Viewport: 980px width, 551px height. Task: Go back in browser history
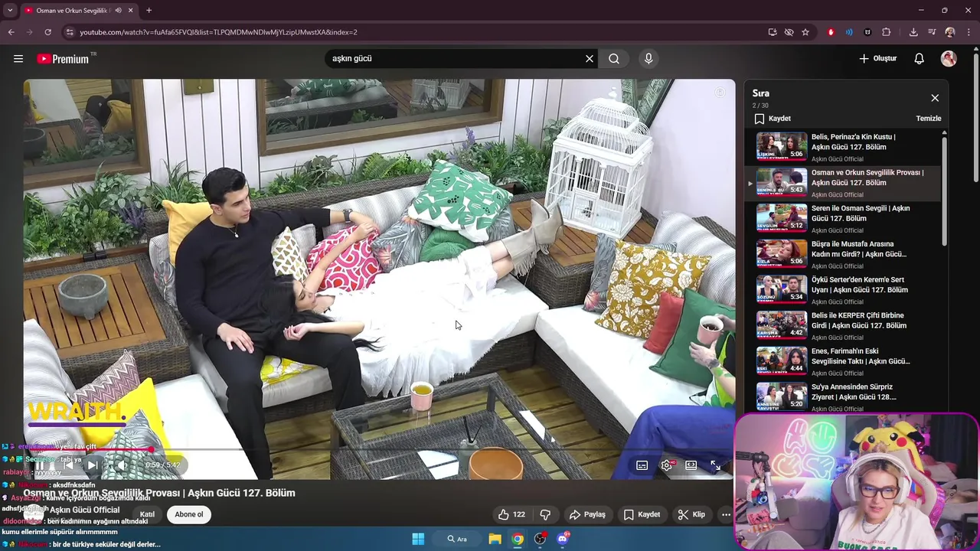tap(11, 32)
